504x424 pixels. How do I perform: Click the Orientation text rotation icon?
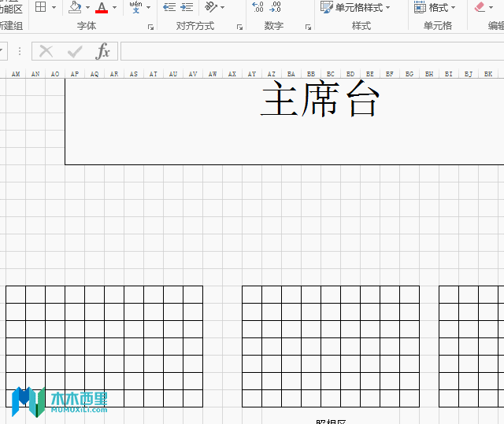[211, 7]
